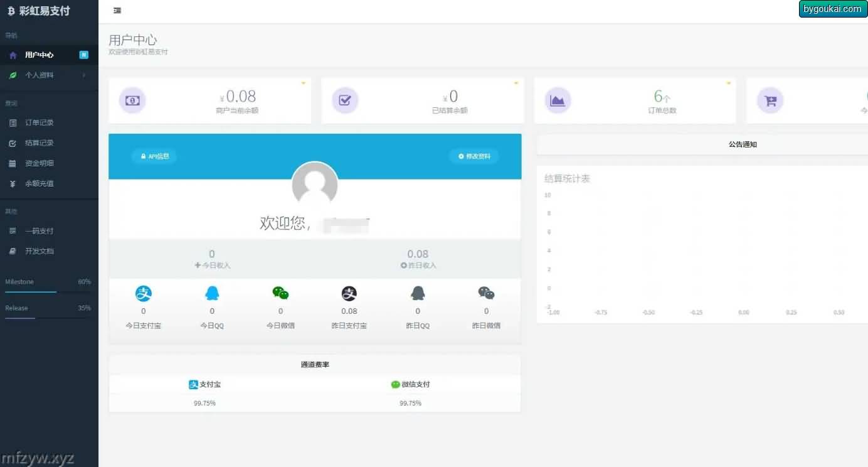This screenshot has height=467, width=868.
Task: Click the 一码支付 sidebar icon
Action: click(13, 231)
